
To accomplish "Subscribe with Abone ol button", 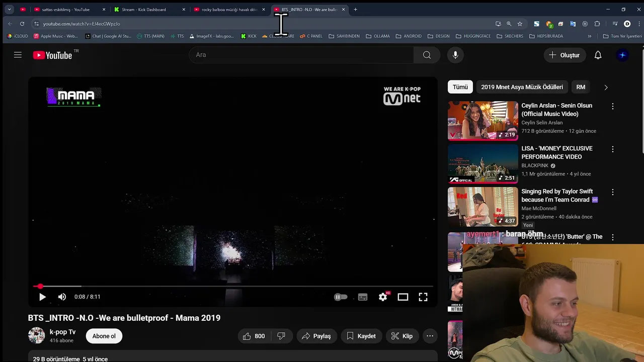I will (x=104, y=336).
